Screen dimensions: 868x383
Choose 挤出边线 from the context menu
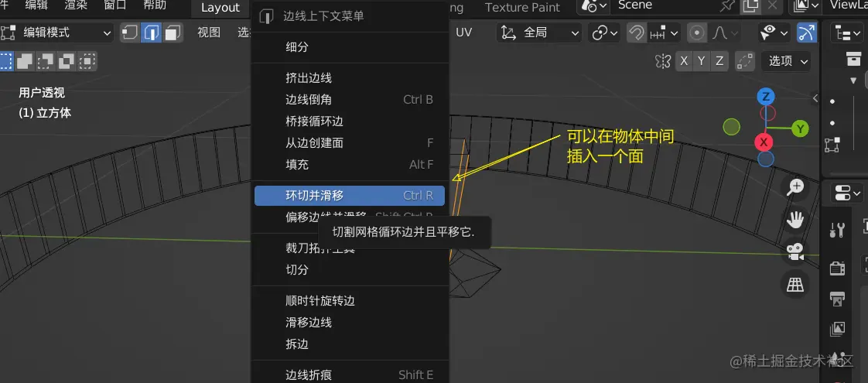pos(350,78)
